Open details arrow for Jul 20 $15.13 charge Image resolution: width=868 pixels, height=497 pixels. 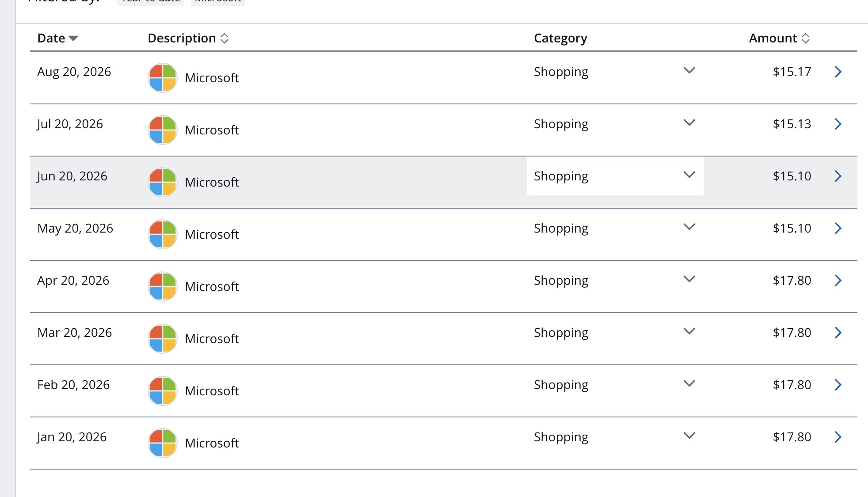pos(838,124)
